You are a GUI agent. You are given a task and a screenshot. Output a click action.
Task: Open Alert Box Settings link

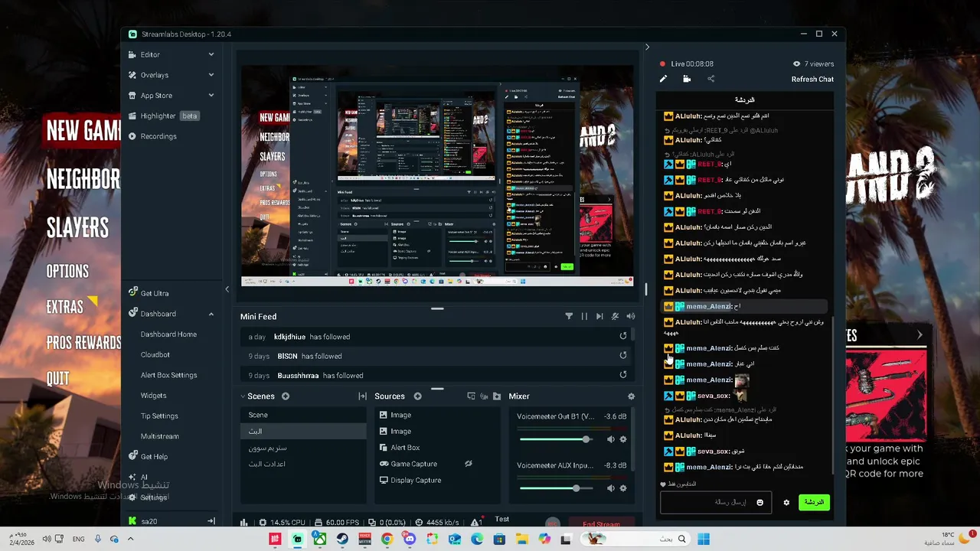pos(168,375)
